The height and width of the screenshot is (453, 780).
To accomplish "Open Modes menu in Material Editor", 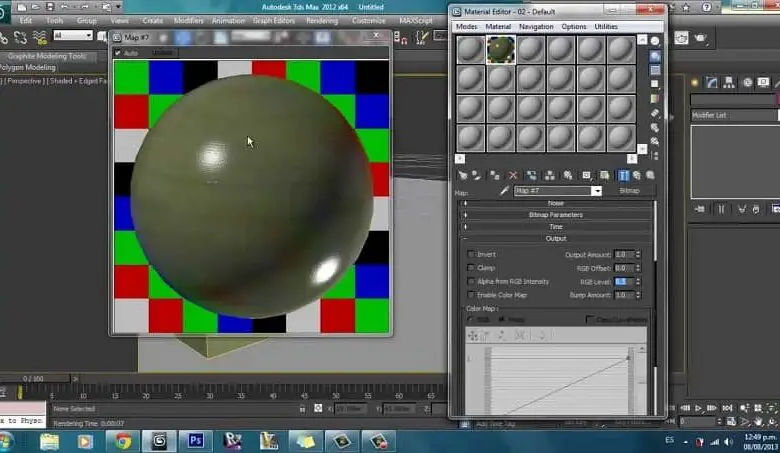I will (466, 26).
